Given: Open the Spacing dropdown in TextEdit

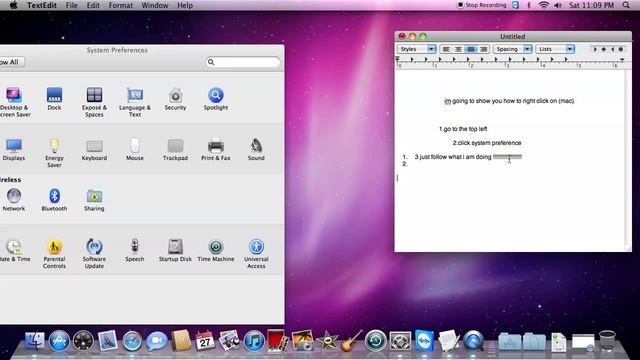Looking at the screenshot, I should (513, 49).
